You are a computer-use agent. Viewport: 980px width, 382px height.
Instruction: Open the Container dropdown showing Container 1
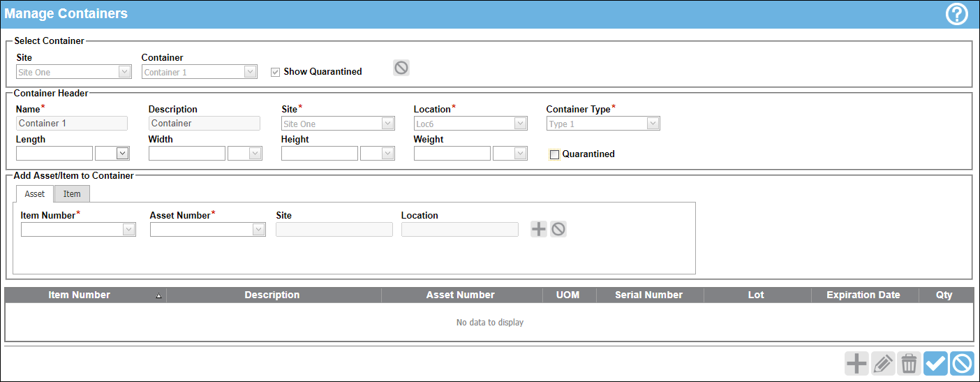pyautogui.click(x=250, y=72)
